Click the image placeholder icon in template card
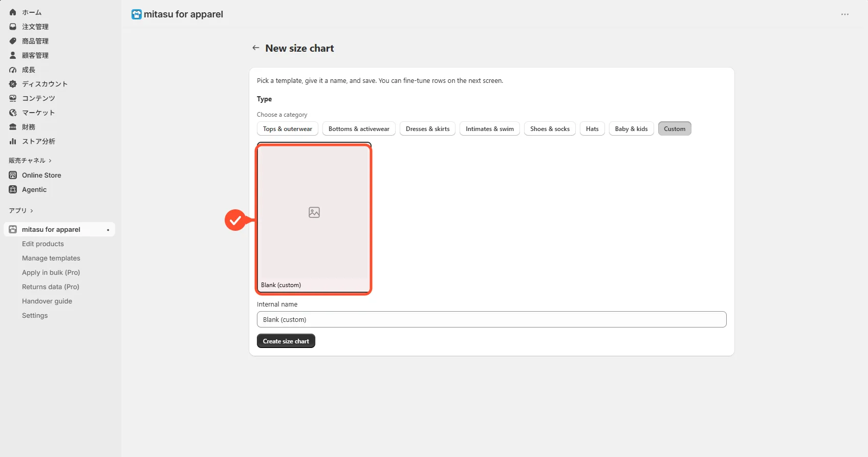868x457 pixels. pos(314,212)
